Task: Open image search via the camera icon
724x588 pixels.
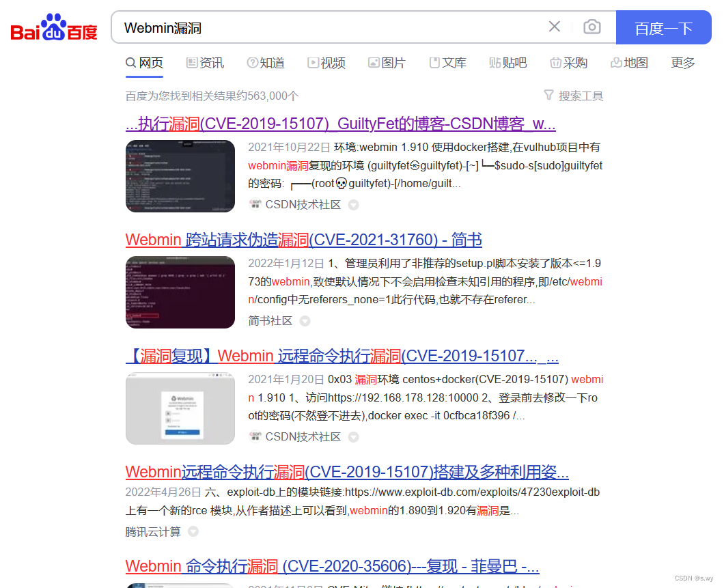Action: click(591, 26)
